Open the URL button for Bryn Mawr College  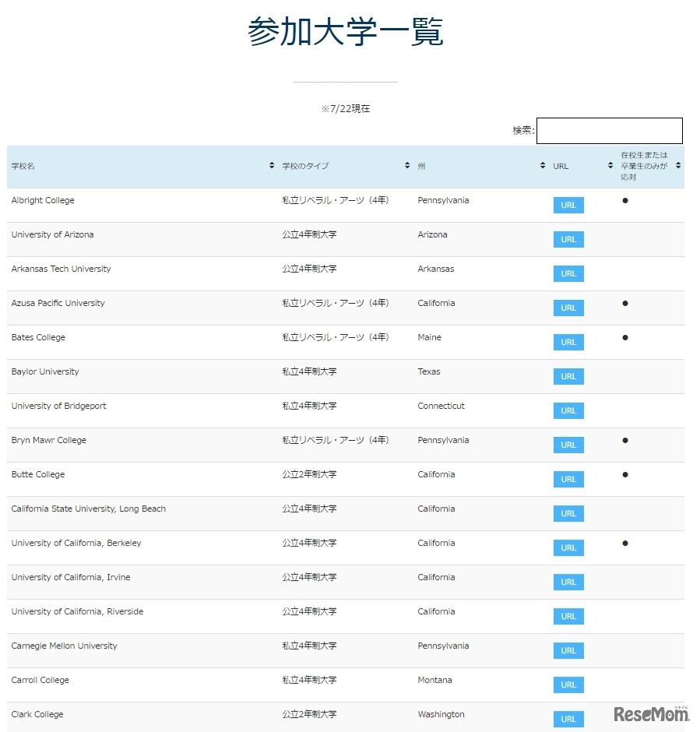coord(568,445)
